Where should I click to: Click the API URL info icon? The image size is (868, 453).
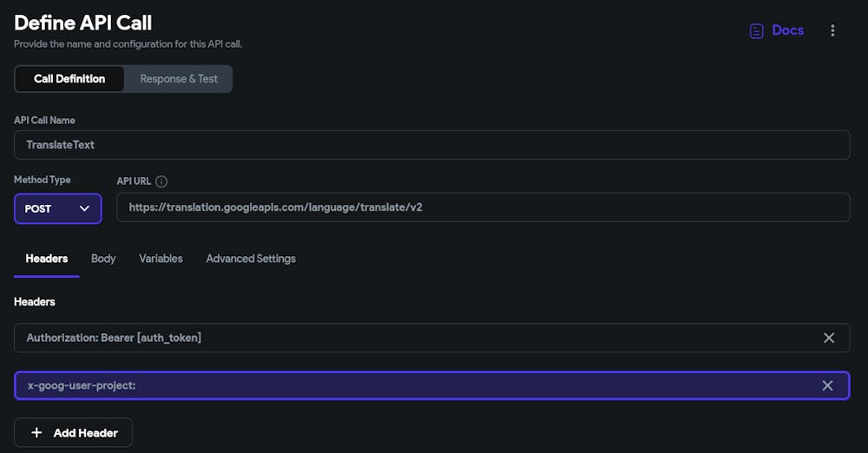pos(161,181)
